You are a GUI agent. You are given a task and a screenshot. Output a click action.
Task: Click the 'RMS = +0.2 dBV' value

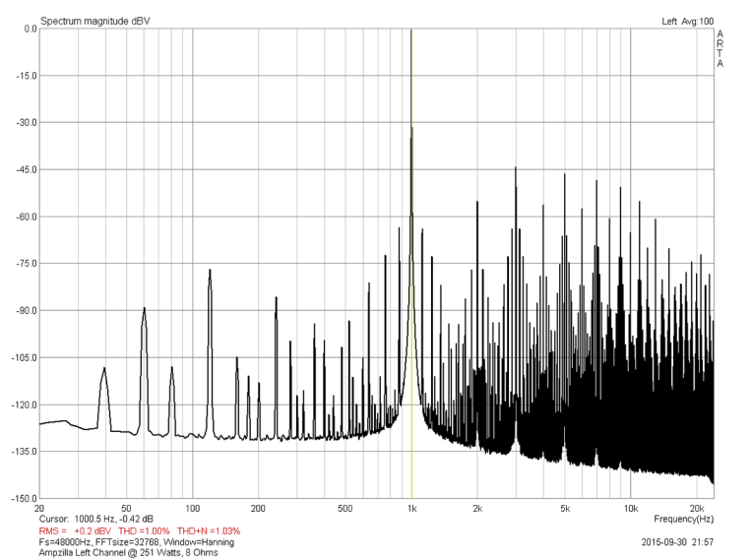pyautogui.click(x=75, y=530)
